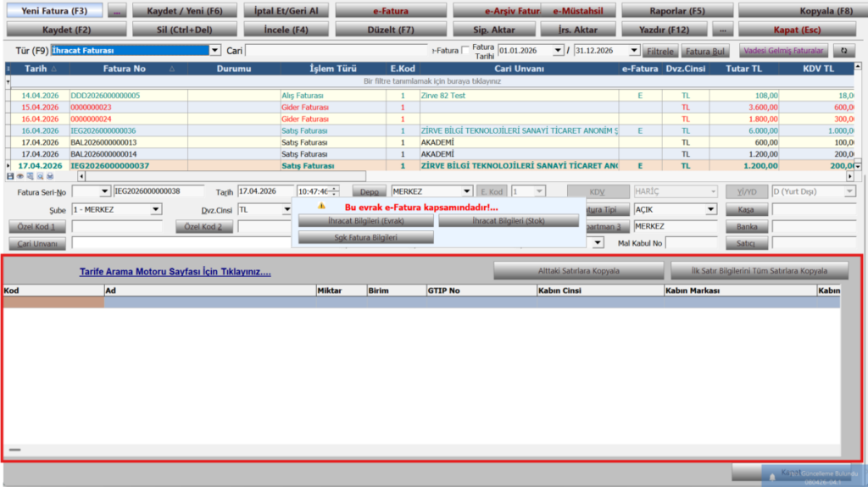Screen dimensions: 868x487
Task: Click the Yazdır (F12) button
Action: [x=664, y=30]
